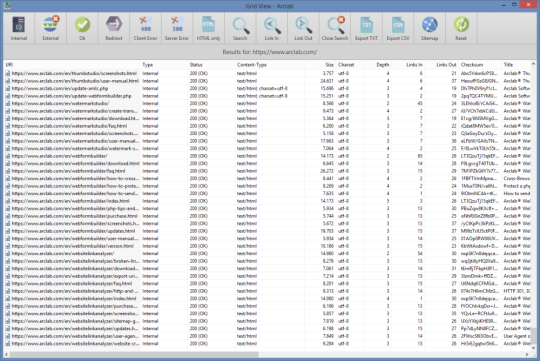
Task: Select the webformbuilder/download.html row
Action: (x=267, y=164)
